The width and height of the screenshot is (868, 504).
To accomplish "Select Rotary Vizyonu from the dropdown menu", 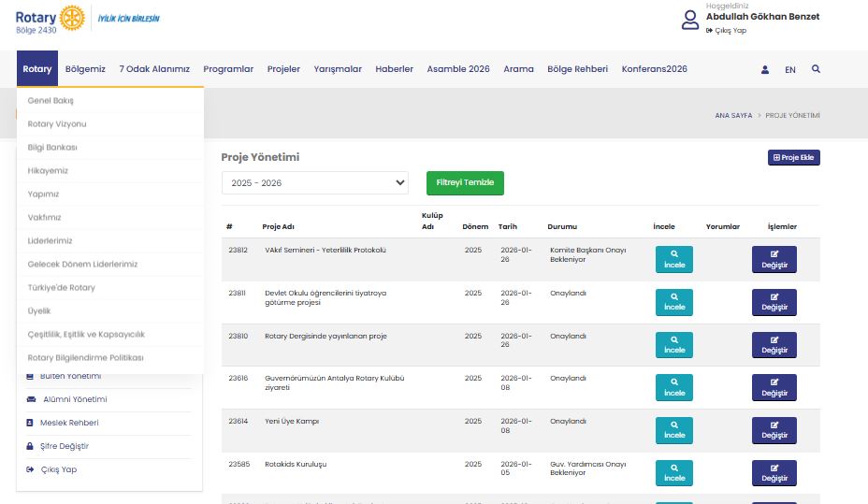I will coord(57,123).
